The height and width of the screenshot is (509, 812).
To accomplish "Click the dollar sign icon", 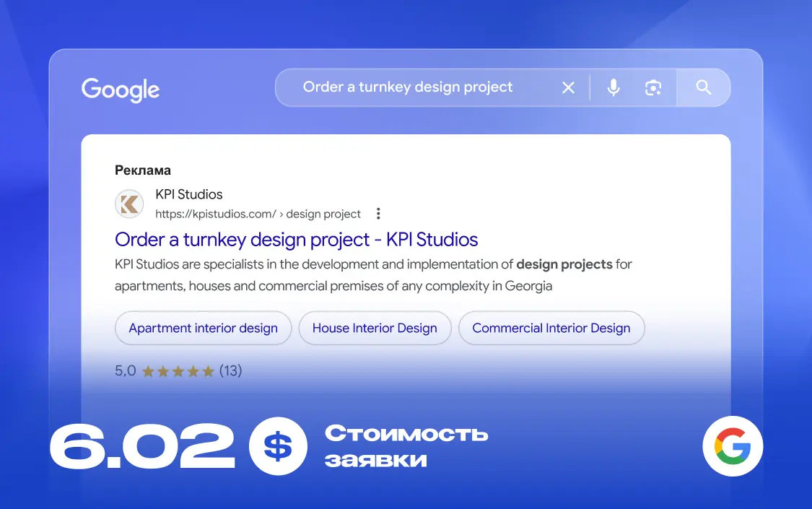I will click(x=278, y=445).
